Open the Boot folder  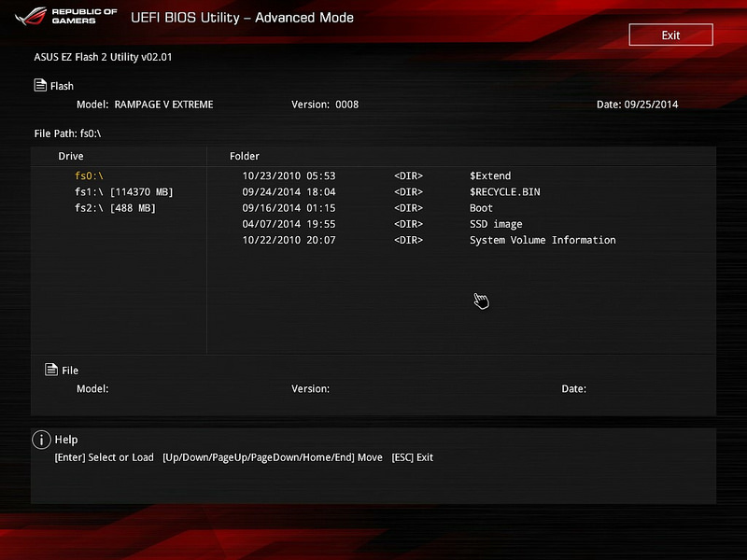(x=481, y=208)
